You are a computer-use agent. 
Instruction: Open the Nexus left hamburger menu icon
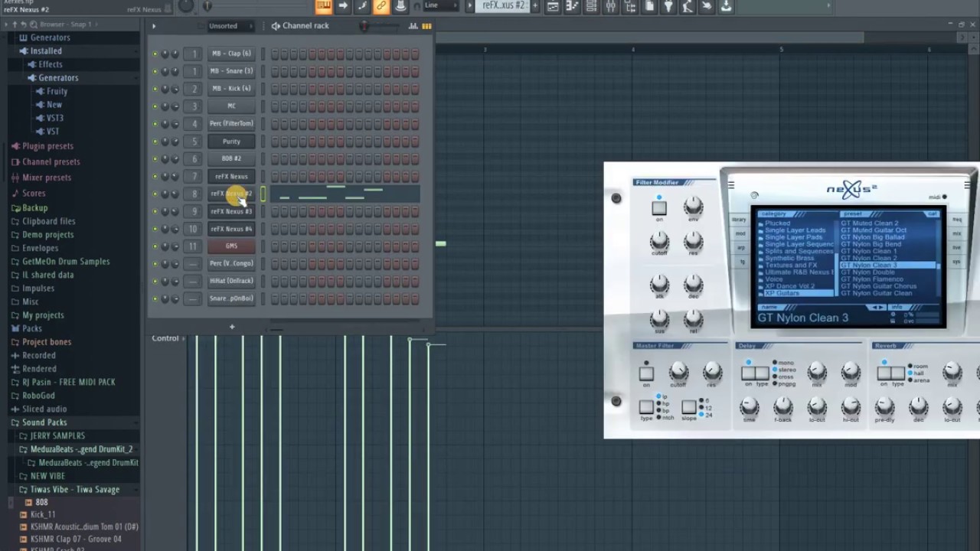(x=731, y=185)
